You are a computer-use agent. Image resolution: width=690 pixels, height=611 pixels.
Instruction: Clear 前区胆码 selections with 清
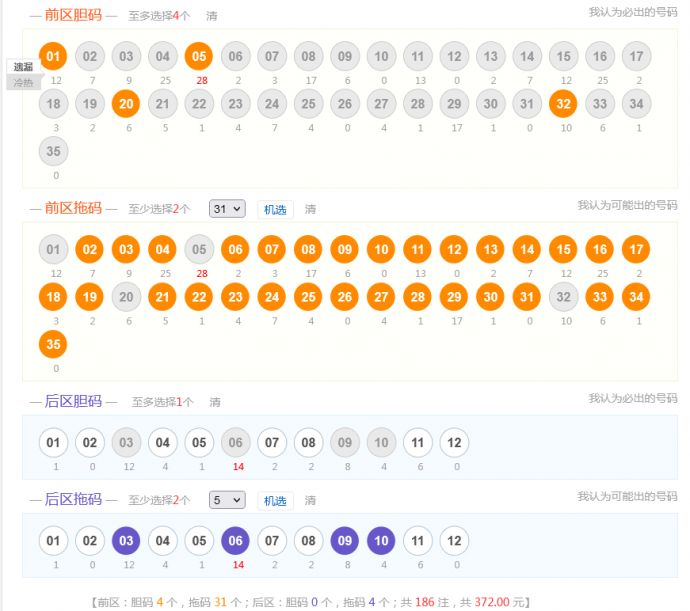pos(212,16)
